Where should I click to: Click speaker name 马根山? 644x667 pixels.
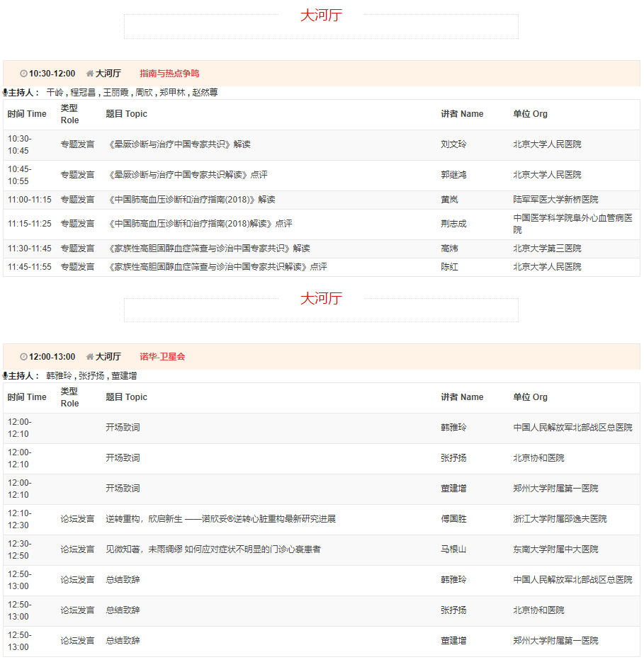[453, 549]
